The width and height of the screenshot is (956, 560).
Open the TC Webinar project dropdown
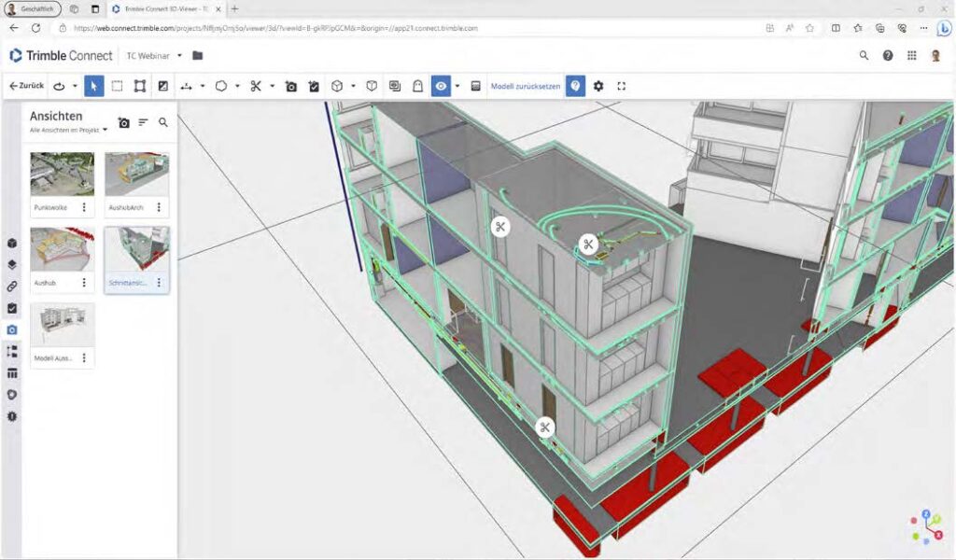coord(179,55)
